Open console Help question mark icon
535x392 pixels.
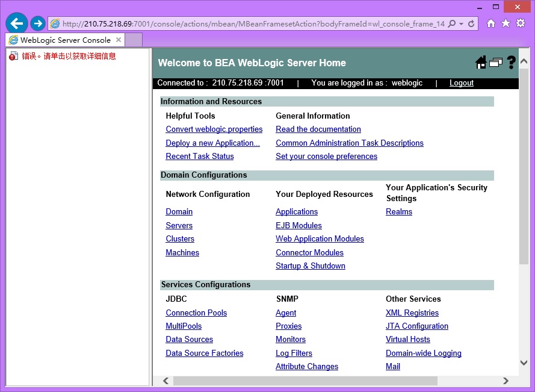click(511, 63)
